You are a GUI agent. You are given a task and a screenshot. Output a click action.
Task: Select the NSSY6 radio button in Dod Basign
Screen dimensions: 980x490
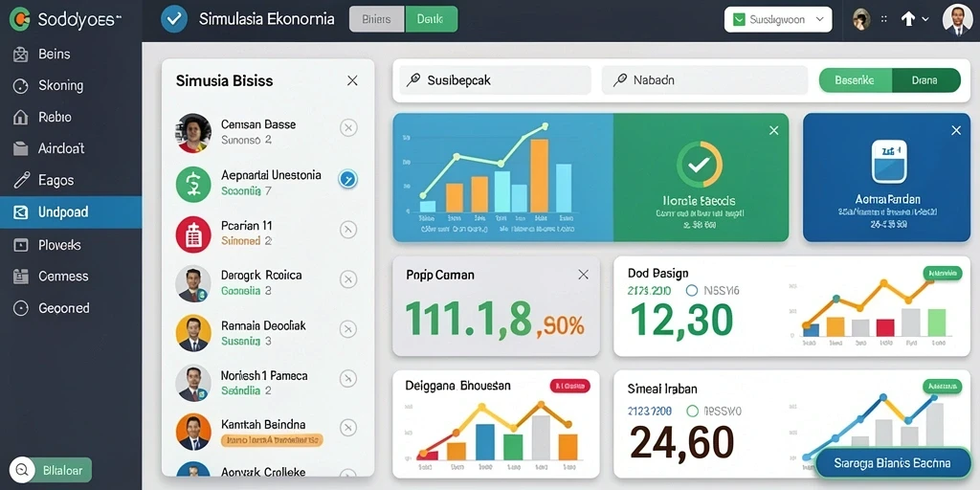click(x=691, y=291)
